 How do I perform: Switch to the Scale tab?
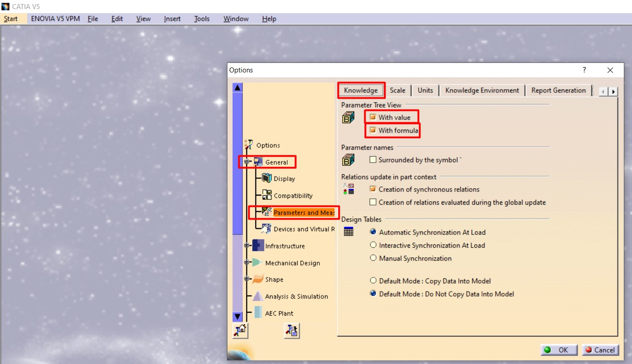point(397,90)
